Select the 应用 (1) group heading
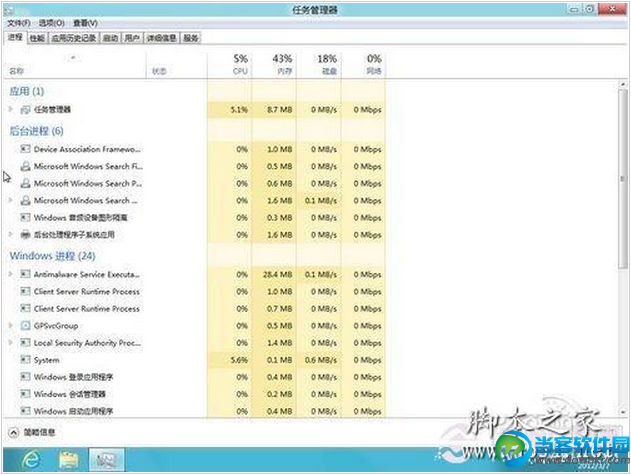 pos(27,91)
